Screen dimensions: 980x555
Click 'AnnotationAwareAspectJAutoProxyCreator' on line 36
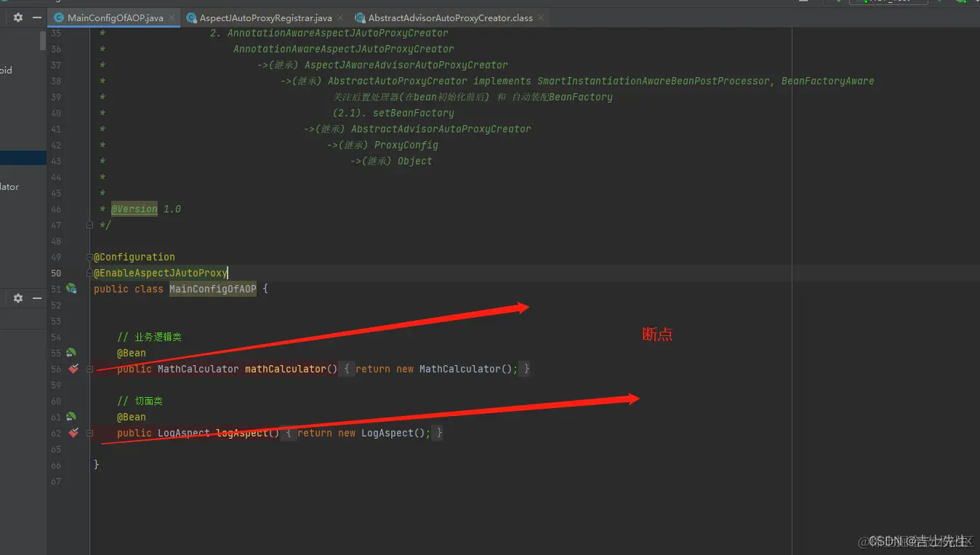344,49
